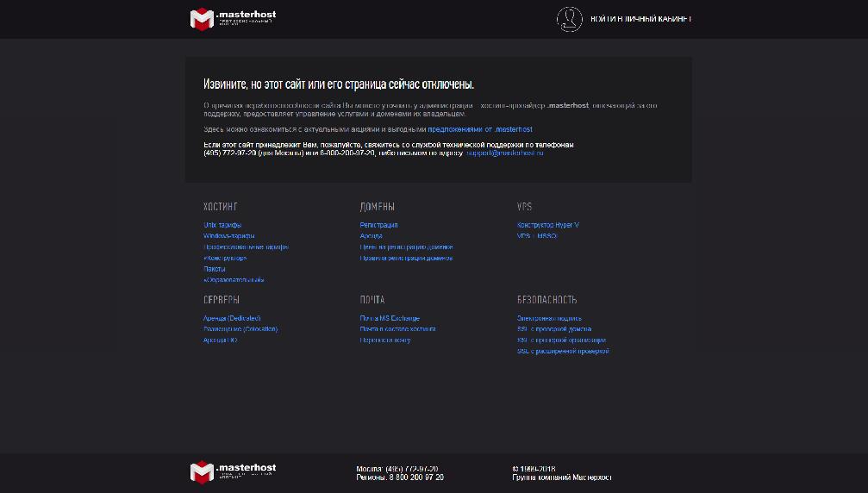Click the masterhost logo in the footer
Screen dimensions: 868x493
pyautogui.click(x=233, y=471)
